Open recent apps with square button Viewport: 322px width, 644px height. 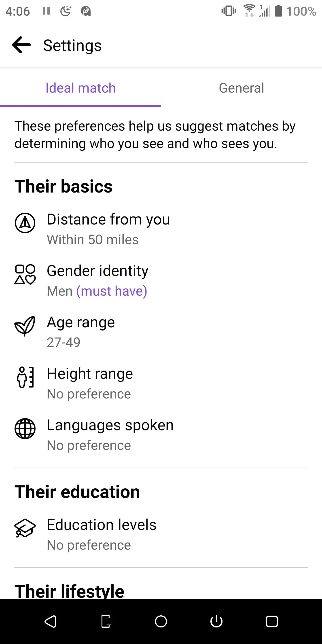pyautogui.click(x=272, y=621)
